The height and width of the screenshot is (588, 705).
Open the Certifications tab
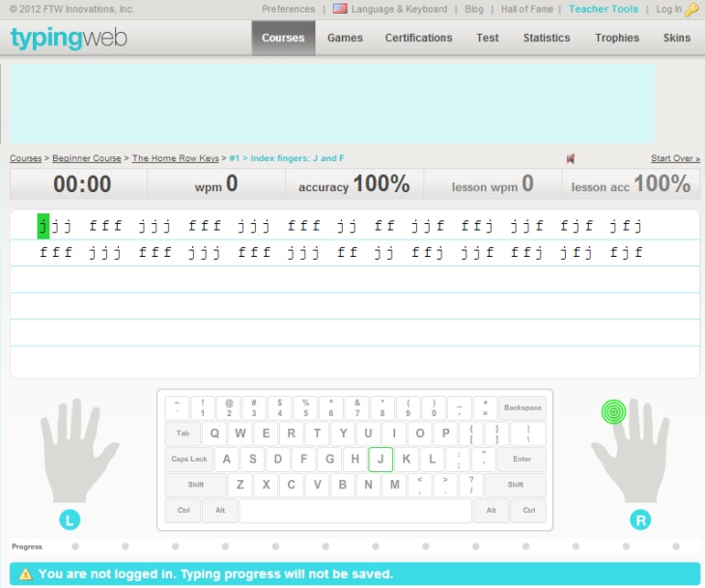point(418,38)
